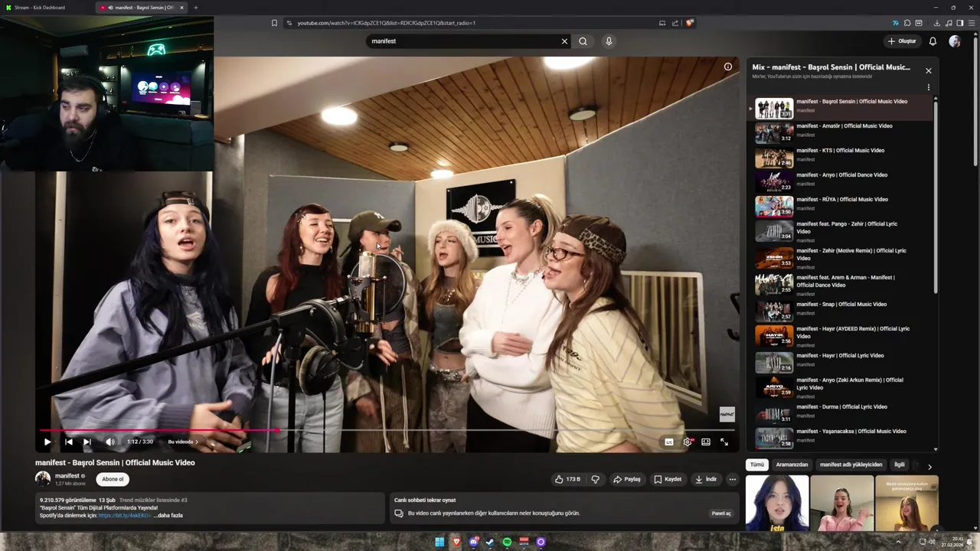
Task: Open Spotify from the taskbar
Action: point(507,542)
